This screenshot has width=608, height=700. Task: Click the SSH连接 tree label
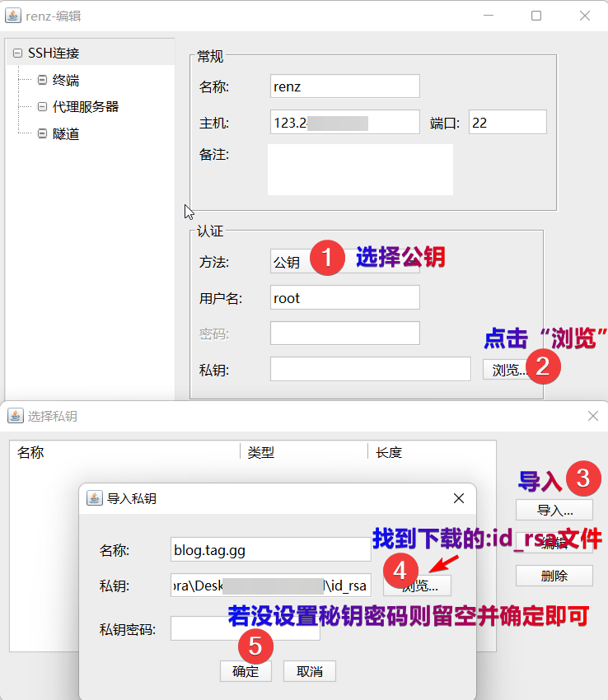pyautogui.click(x=54, y=54)
